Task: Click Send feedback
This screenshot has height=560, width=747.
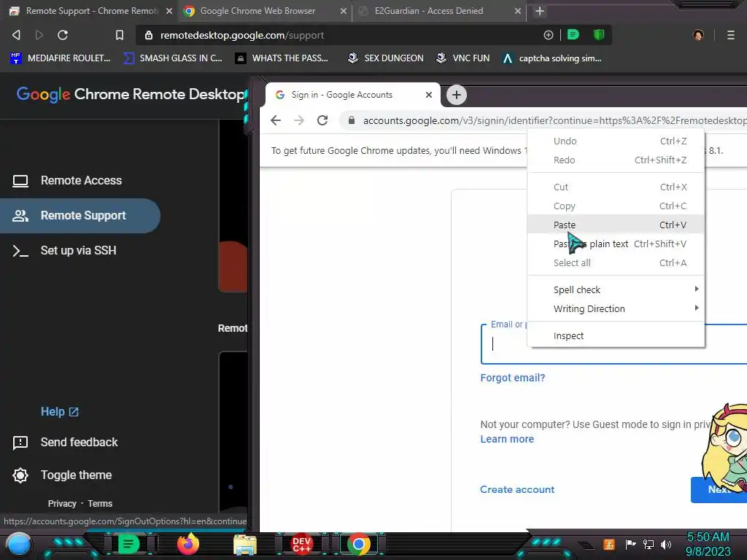Action: pyautogui.click(x=65, y=443)
